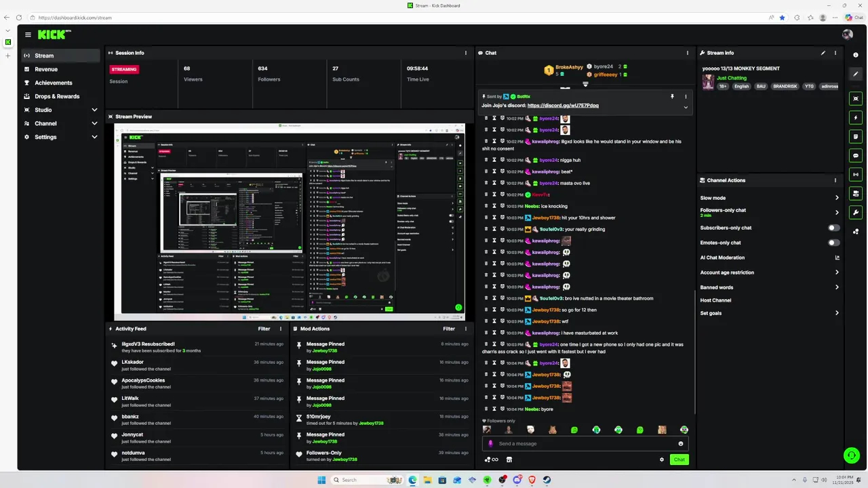This screenshot has height=488, width=868.
Task: Open Activity Feed three-dot menu
Action: tap(281, 329)
